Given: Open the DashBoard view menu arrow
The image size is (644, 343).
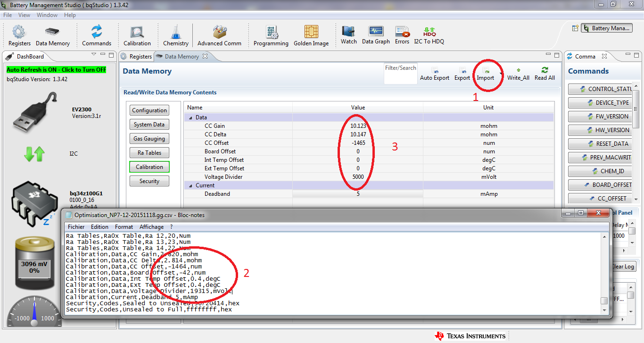Looking at the screenshot, I should point(93,54).
